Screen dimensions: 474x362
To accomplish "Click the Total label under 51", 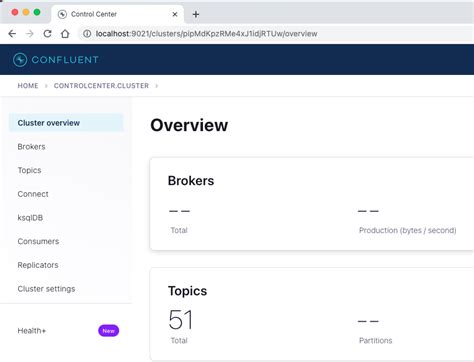I will click(x=179, y=341).
